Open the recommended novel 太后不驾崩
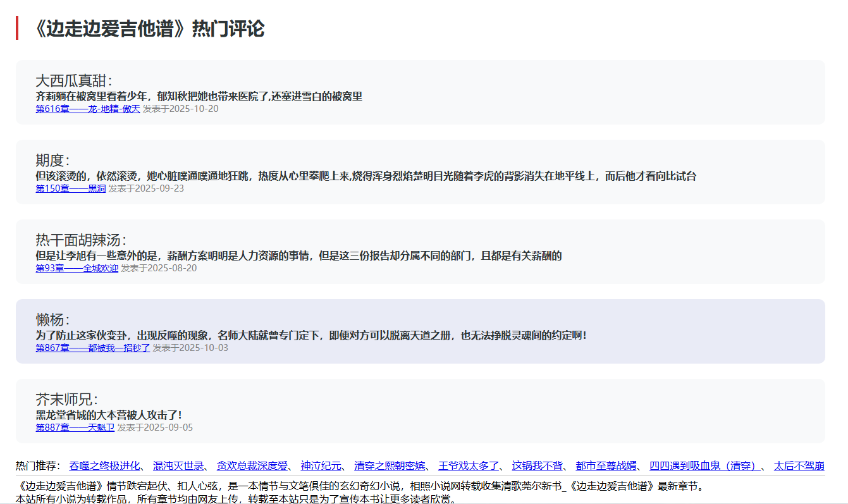Screen dimensions: 848x504 click(798, 465)
